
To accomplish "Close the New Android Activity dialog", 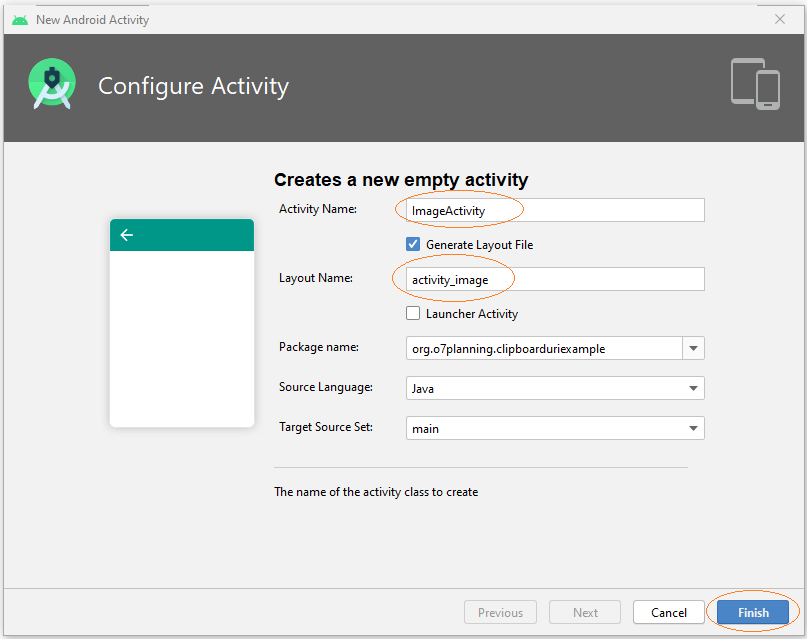I will pyautogui.click(x=780, y=19).
